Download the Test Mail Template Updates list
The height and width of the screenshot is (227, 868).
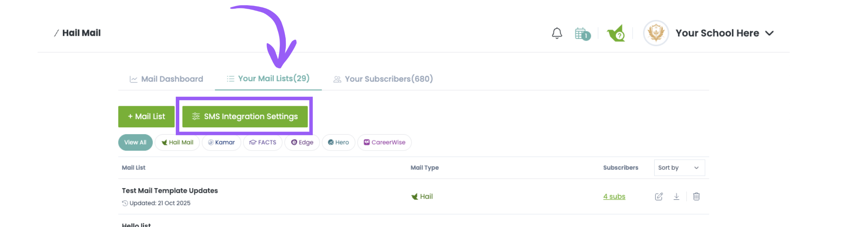coord(676,196)
